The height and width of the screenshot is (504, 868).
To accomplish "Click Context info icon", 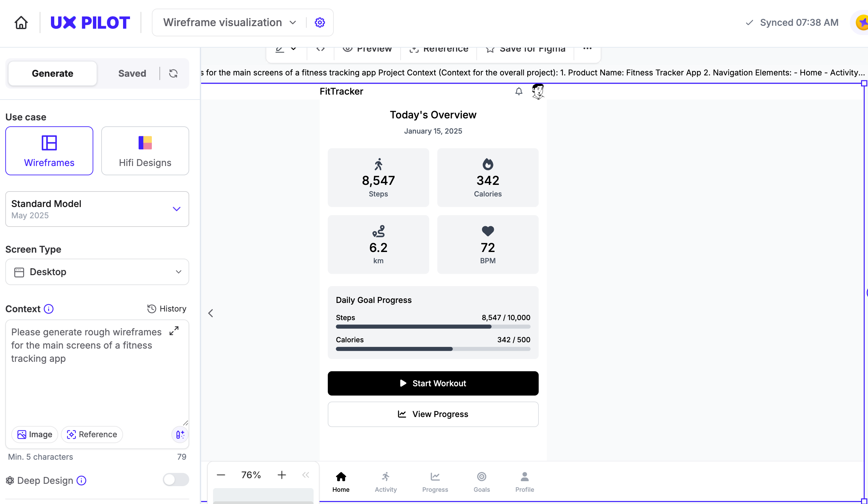I will tap(49, 309).
